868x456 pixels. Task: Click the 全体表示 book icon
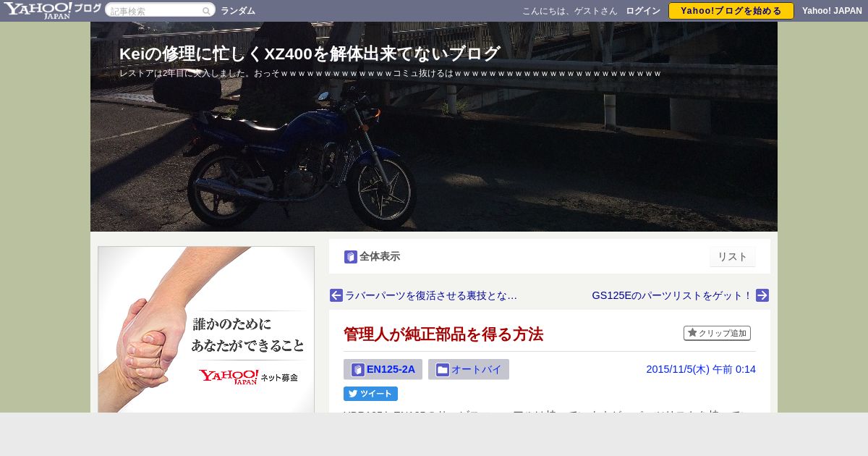click(x=351, y=257)
